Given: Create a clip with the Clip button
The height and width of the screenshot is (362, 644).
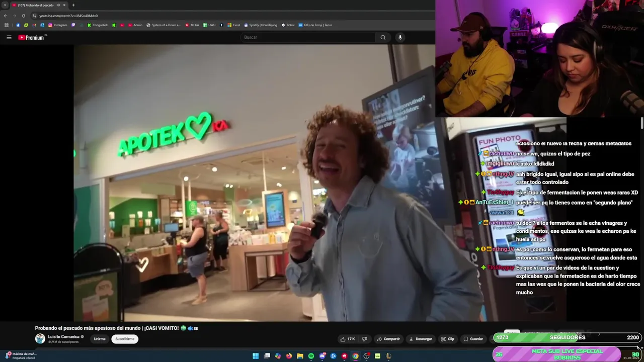Looking at the screenshot, I should click(447, 339).
